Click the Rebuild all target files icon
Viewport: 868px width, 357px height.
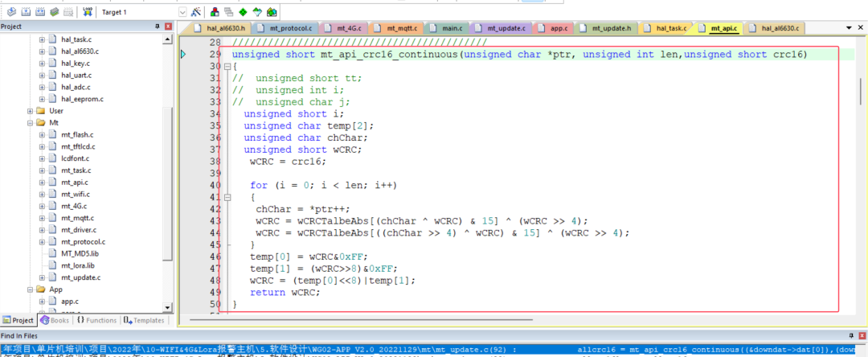[x=40, y=11]
